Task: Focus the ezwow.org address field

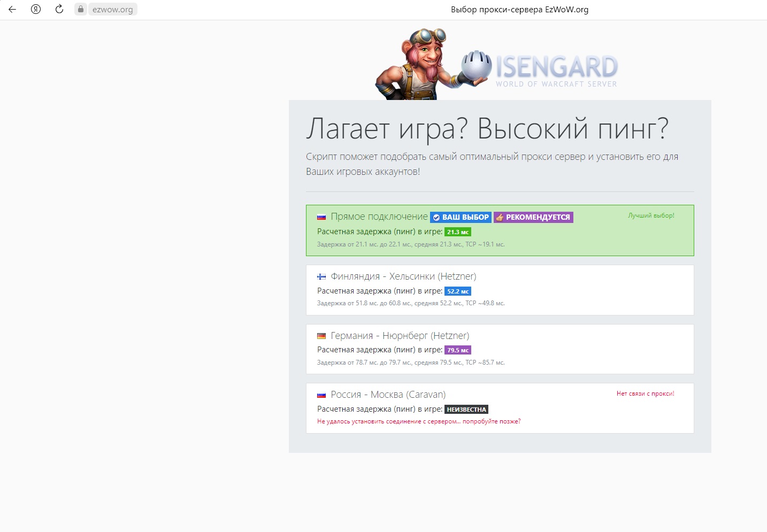Action: pos(112,9)
